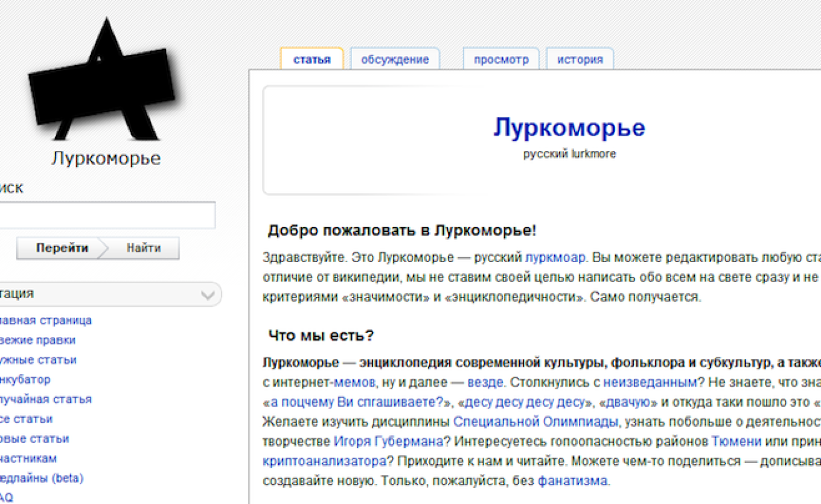Viewport: 821px width, 504px height.
Task: Open the история tab
Action: point(580,59)
